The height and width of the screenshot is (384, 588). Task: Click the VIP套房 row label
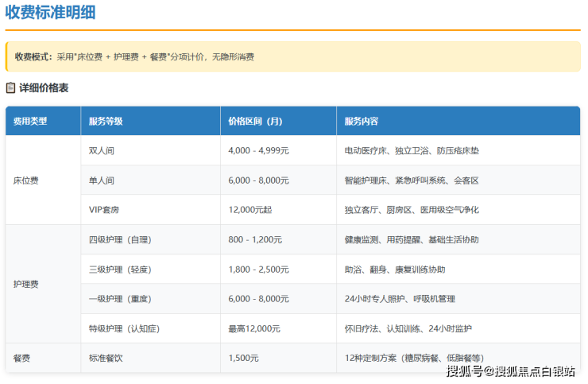104,210
